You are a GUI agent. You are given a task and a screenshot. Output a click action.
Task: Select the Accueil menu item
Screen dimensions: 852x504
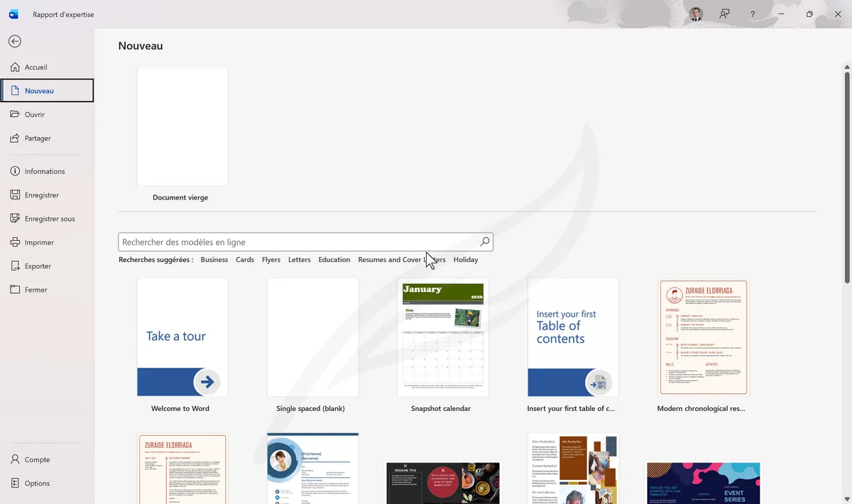click(x=35, y=67)
